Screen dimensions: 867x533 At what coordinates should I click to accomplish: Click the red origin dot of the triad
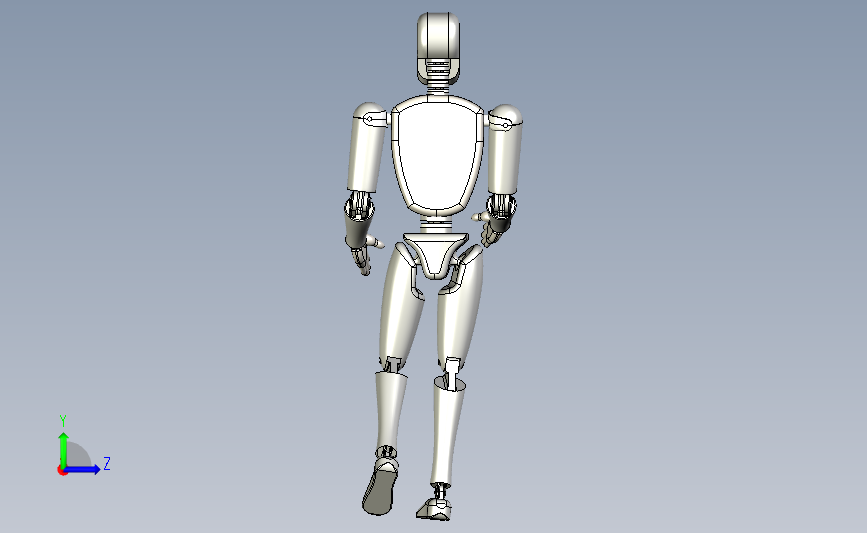click(x=62, y=471)
